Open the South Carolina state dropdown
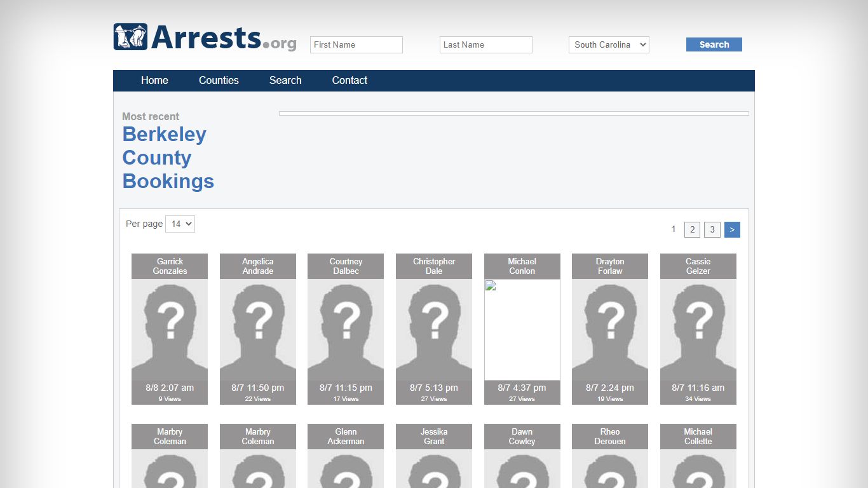The image size is (868, 488). (x=609, y=44)
